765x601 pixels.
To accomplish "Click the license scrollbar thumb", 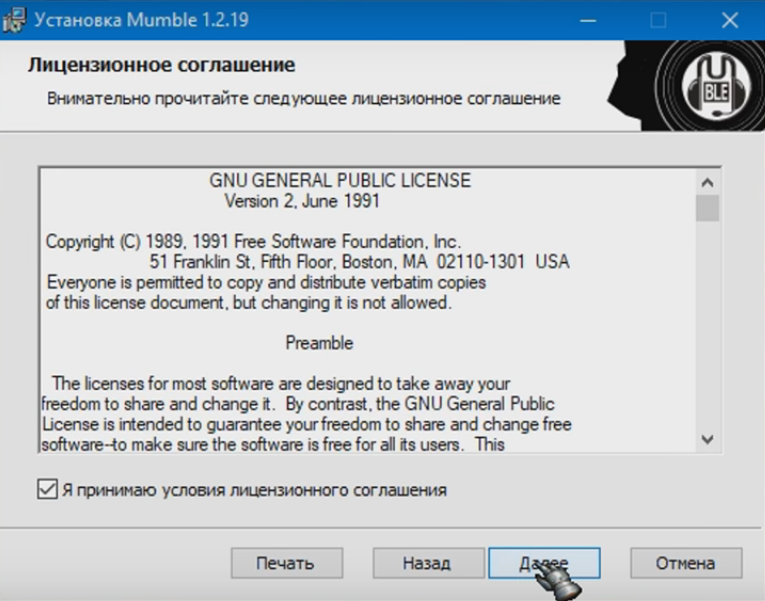I will 707,208.
